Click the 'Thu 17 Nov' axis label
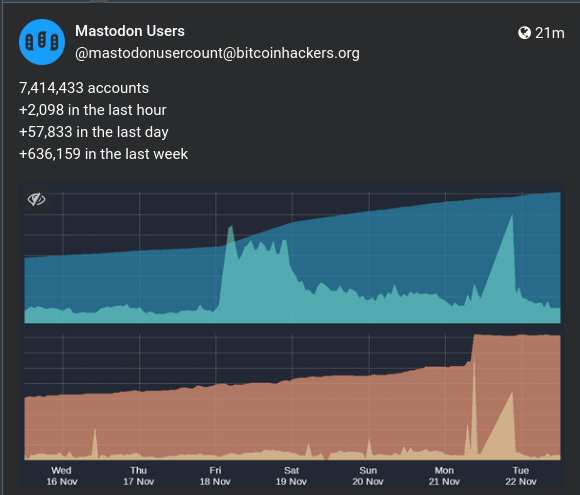580x495 pixels. pyautogui.click(x=139, y=476)
